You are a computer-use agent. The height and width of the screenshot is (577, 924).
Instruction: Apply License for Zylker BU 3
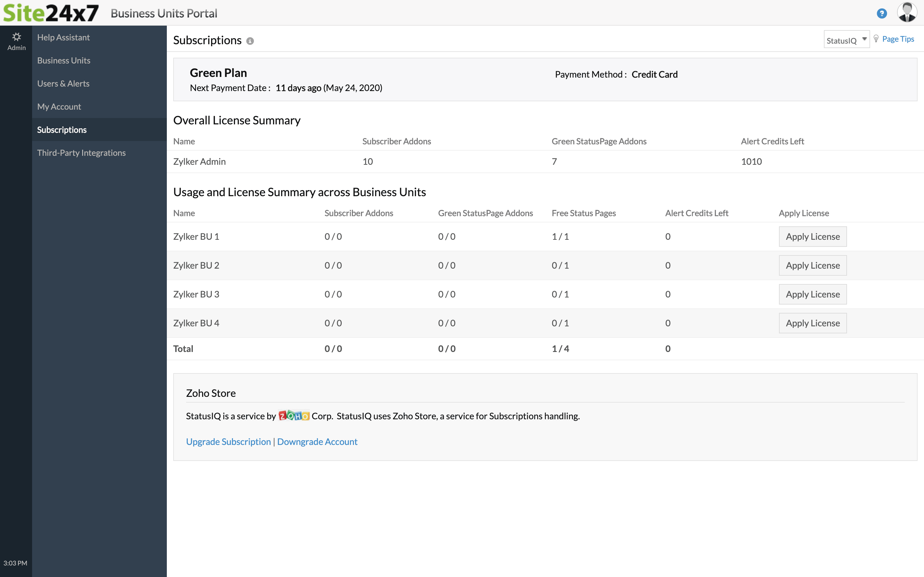[x=812, y=294]
